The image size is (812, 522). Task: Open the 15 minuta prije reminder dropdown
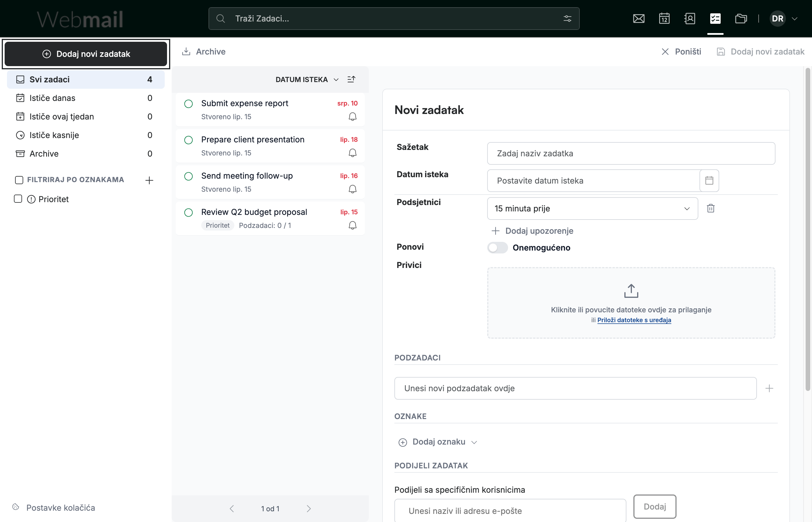[x=592, y=209]
